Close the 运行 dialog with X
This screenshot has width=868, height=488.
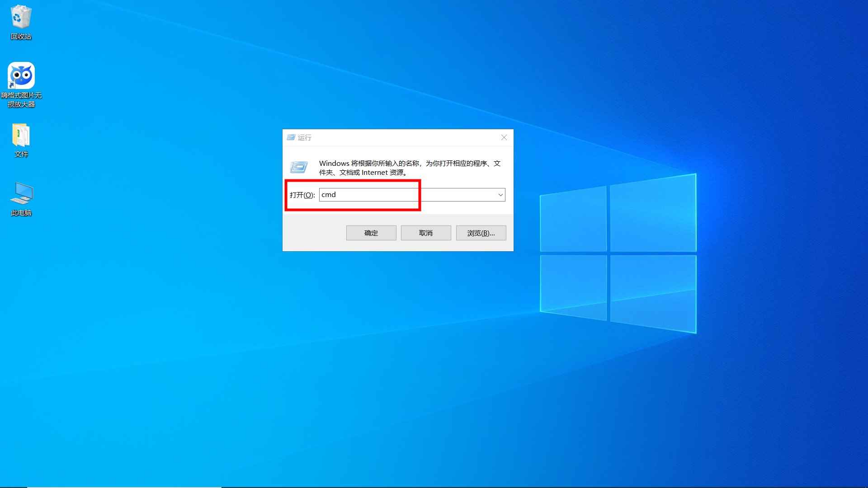click(x=504, y=137)
